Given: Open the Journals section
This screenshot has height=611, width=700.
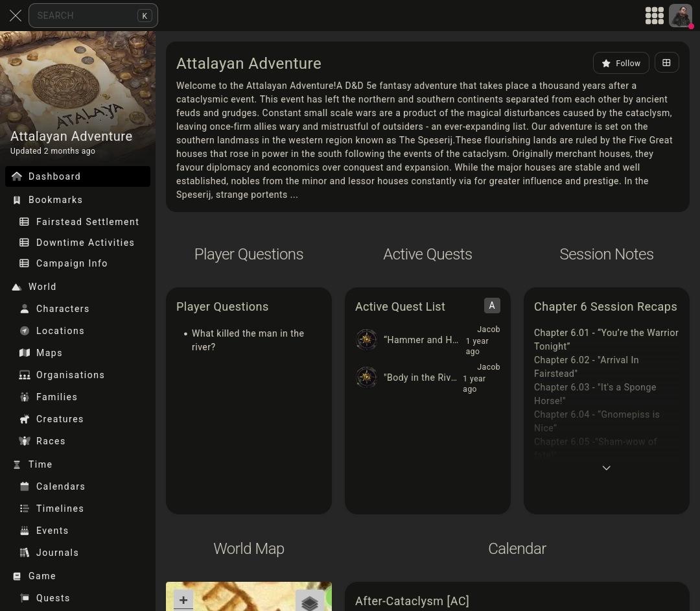Looking at the screenshot, I should coord(57,553).
